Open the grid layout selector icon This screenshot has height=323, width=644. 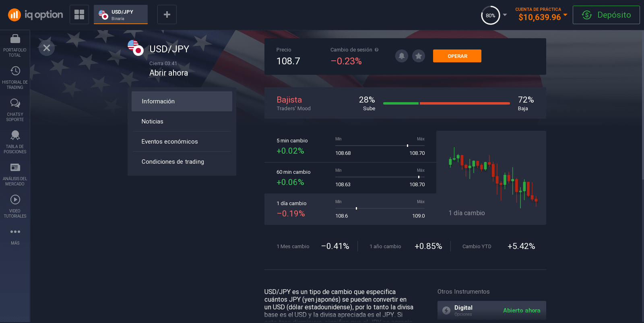[x=79, y=14]
